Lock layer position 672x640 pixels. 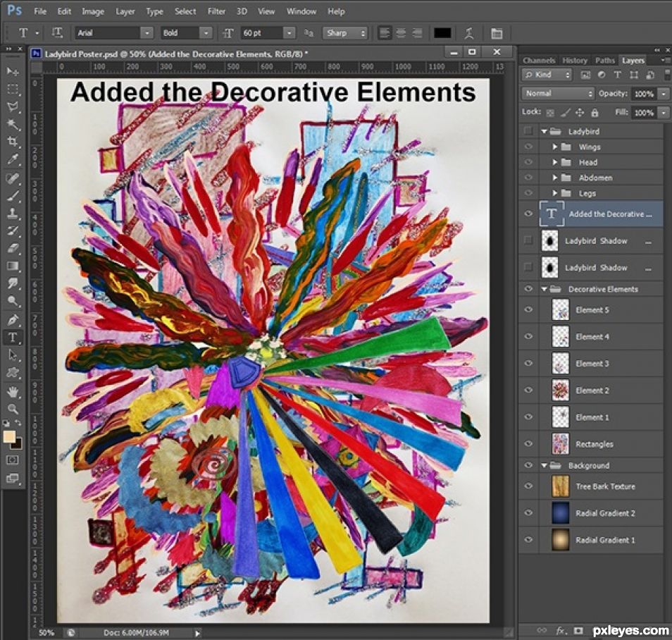pos(580,113)
